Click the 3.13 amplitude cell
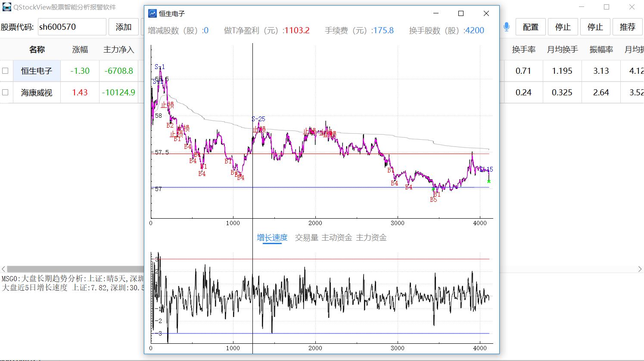The image size is (644, 361). click(x=601, y=71)
